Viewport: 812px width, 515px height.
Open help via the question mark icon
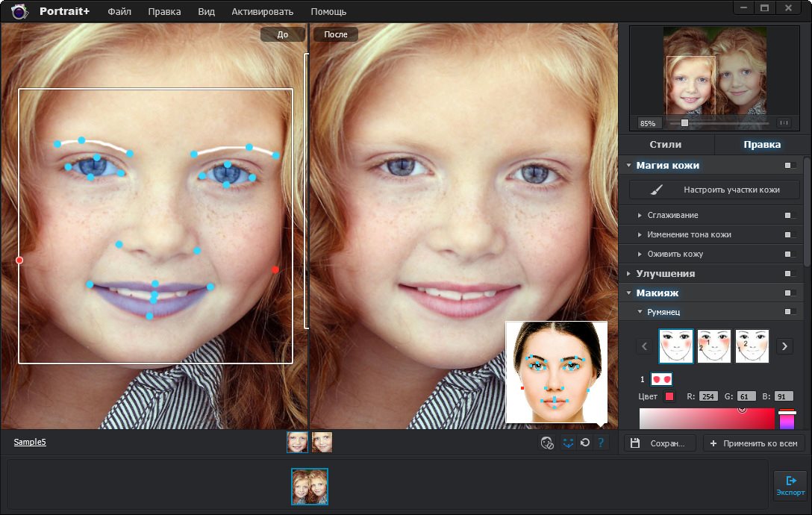click(602, 442)
